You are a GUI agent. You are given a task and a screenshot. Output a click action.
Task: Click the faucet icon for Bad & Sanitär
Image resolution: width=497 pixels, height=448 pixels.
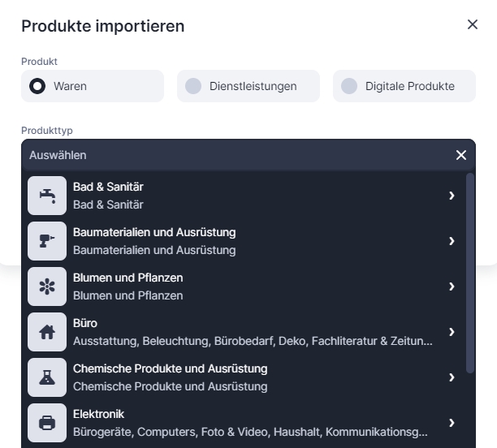pyautogui.click(x=47, y=196)
